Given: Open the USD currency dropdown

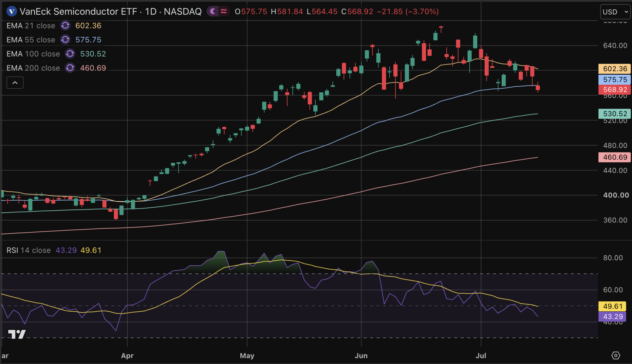Looking at the screenshot, I should 615,12.
